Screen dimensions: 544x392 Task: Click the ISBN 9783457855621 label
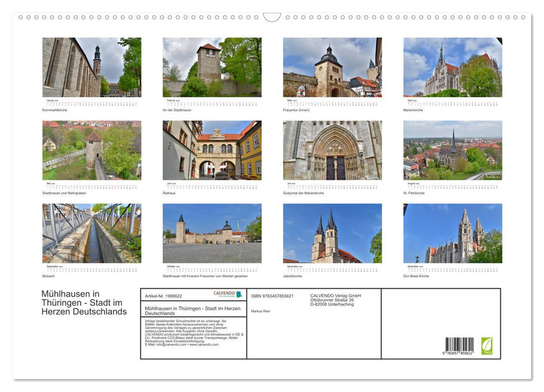273,295
